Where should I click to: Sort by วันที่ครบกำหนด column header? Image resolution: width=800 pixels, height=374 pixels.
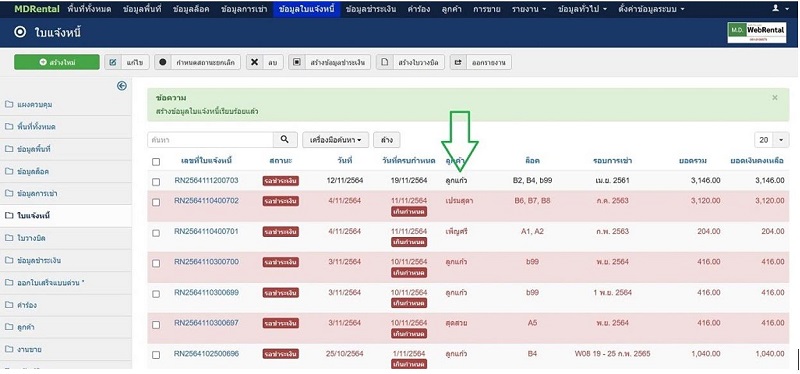[x=409, y=161]
